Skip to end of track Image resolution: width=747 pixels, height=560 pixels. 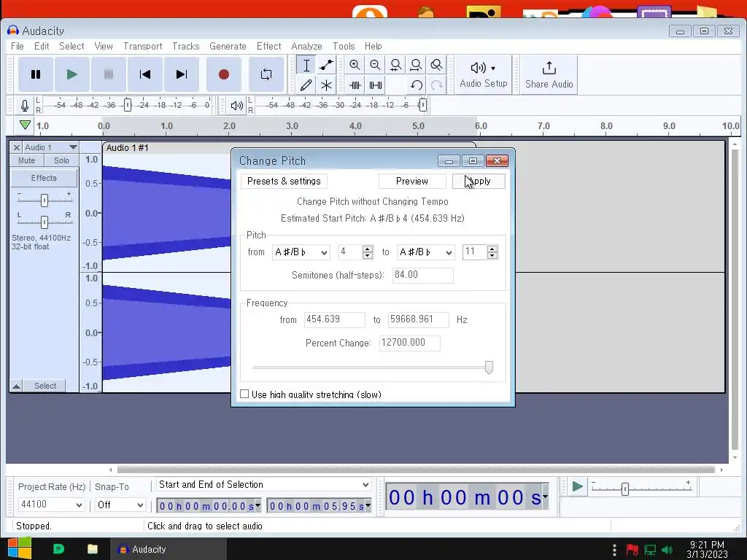tap(182, 74)
